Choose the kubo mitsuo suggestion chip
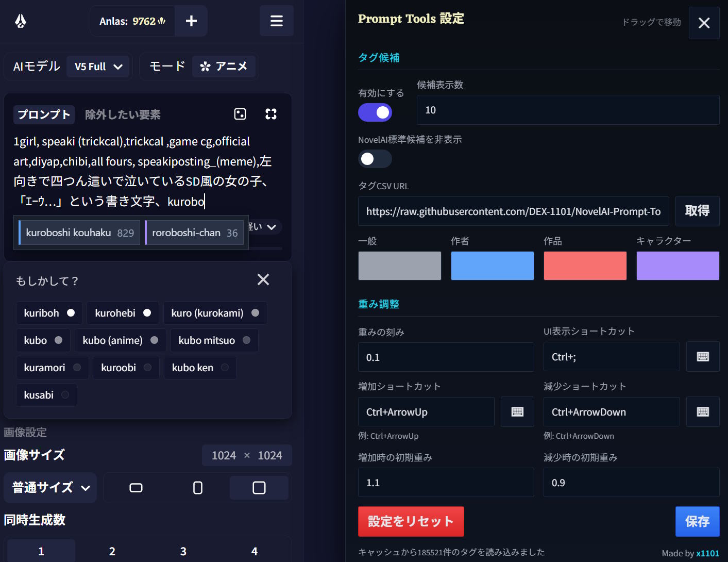 214,340
